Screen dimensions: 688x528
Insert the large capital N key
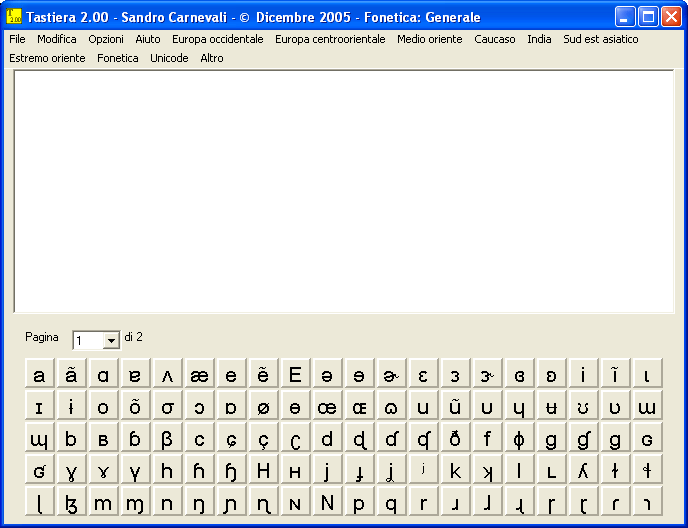pyautogui.click(x=327, y=501)
